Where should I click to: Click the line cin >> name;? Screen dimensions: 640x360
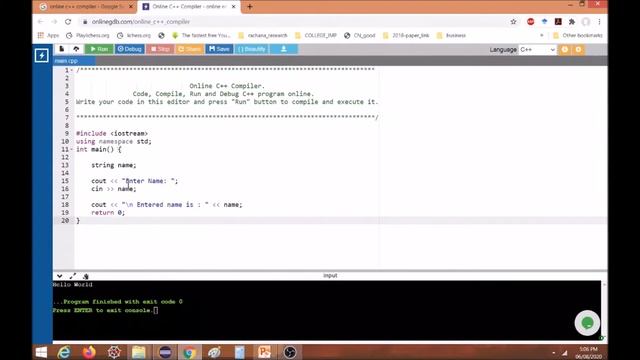click(x=113, y=189)
